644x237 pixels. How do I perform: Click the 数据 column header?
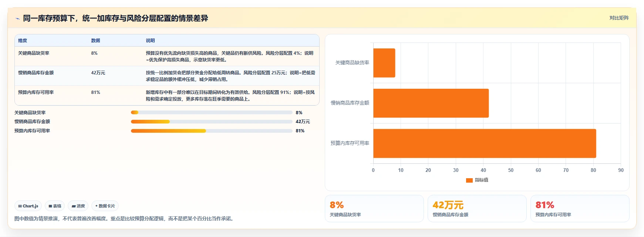95,41
